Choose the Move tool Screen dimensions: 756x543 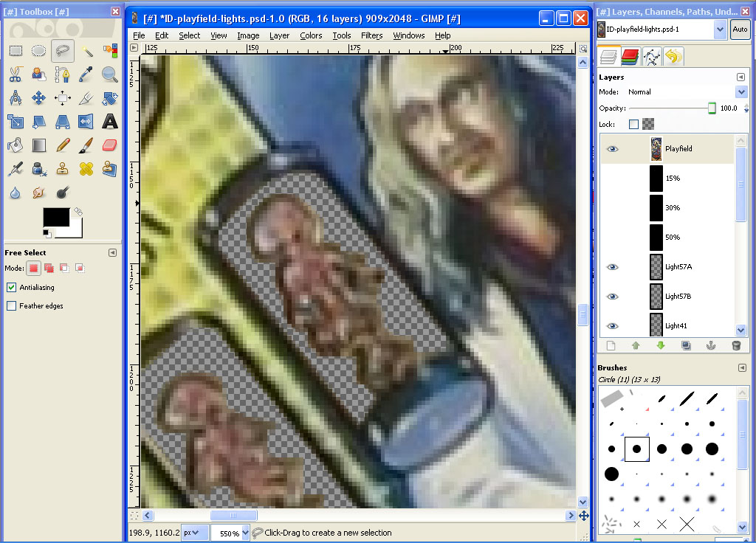click(x=39, y=97)
